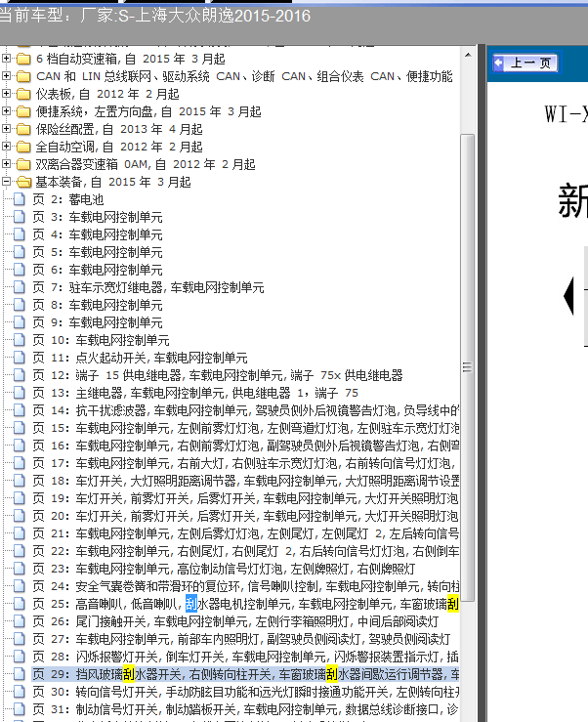
Task: Click the folder icon beside 保险丝配置
Action: [23, 129]
